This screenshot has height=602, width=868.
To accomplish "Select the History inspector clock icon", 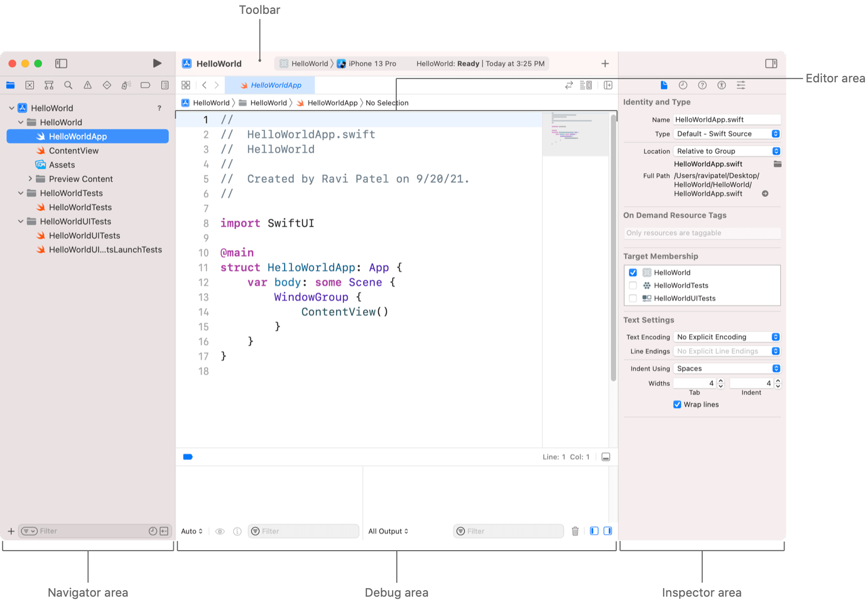I will (683, 85).
